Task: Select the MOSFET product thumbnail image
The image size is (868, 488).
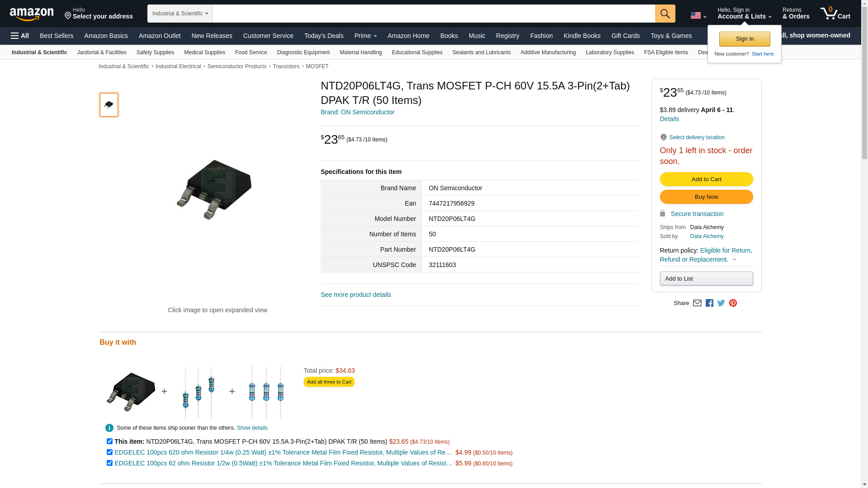Action: [x=109, y=105]
